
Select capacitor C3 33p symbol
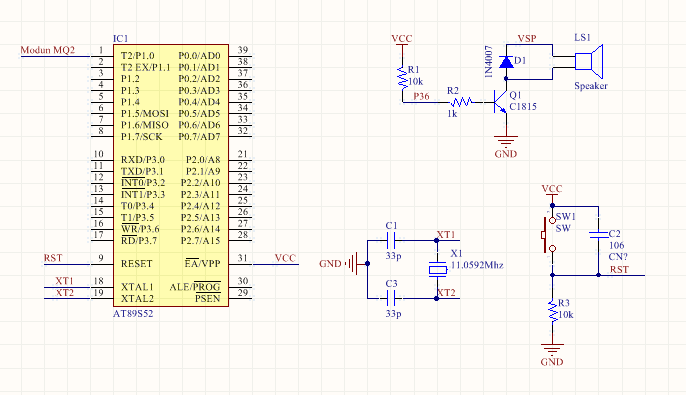coord(391,298)
